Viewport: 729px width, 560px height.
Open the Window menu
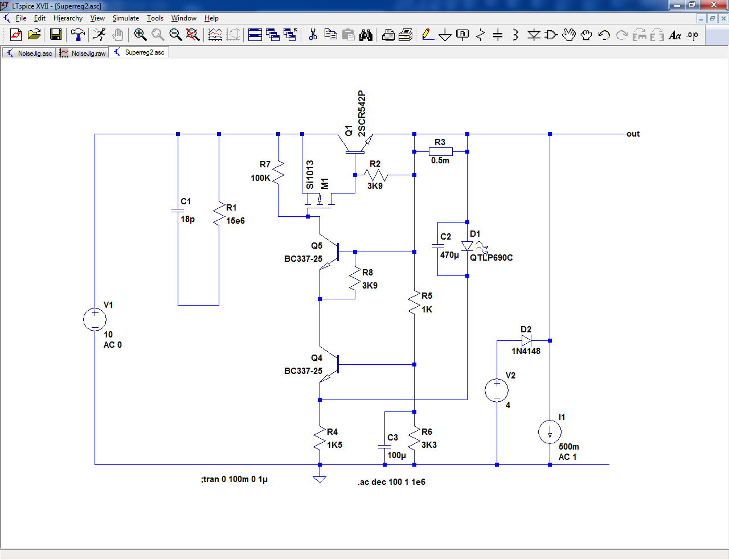click(x=184, y=18)
